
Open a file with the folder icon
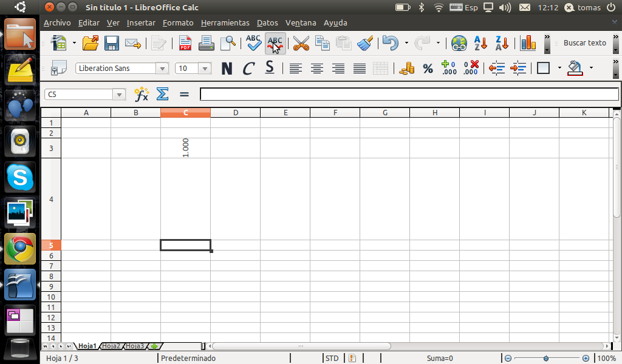(x=91, y=43)
